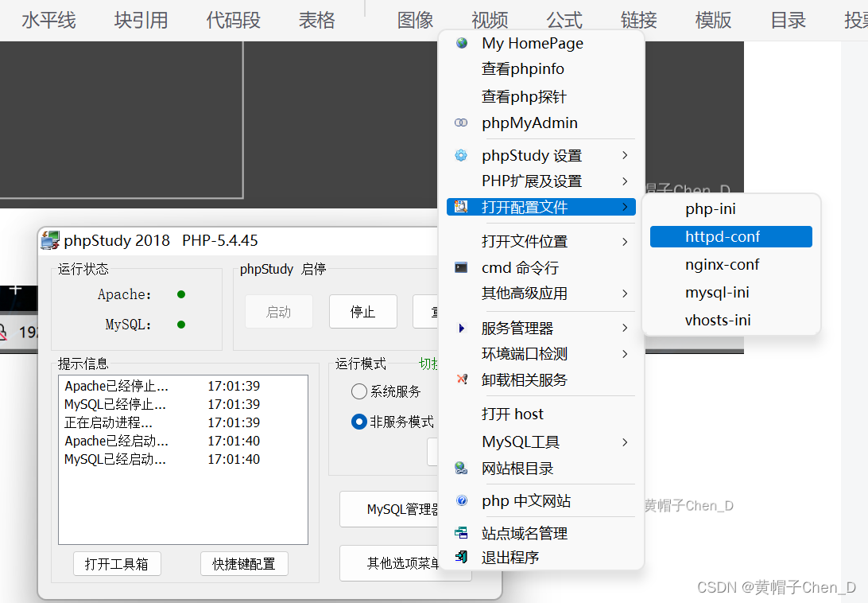868x603 pixels.
Task: Click 公式 in the editor toolbar
Action: click(x=564, y=21)
